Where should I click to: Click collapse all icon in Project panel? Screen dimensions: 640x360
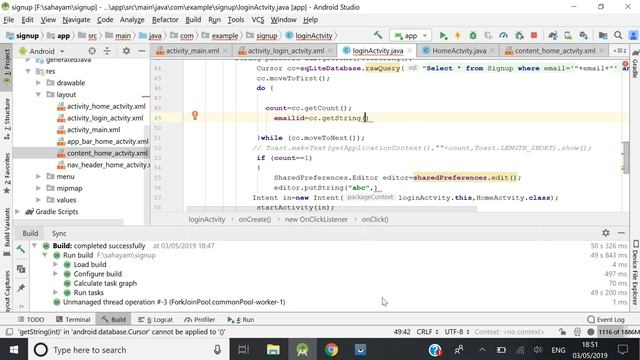(x=107, y=51)
